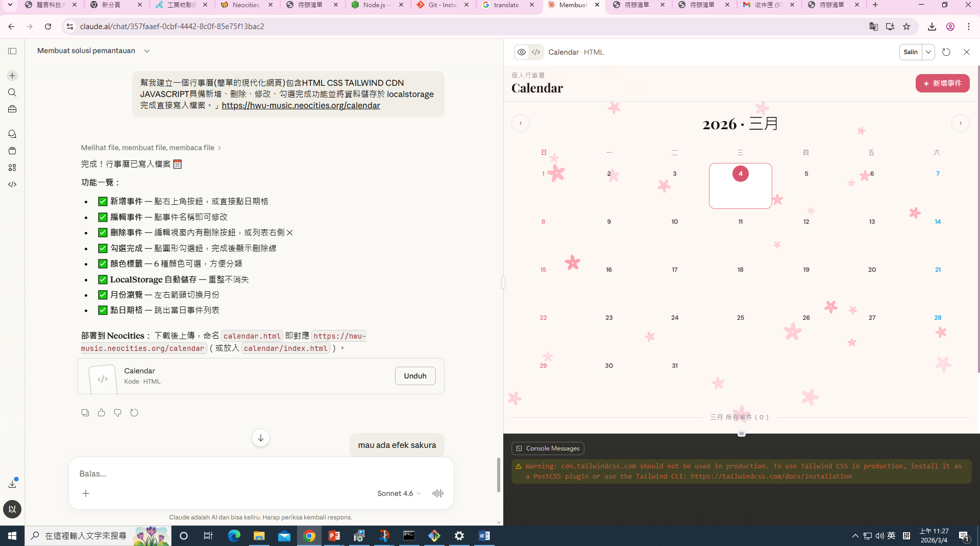Viewport: 980px width, 546px height.
Task: Toggle the Console Messages panel
Action: 548,448
